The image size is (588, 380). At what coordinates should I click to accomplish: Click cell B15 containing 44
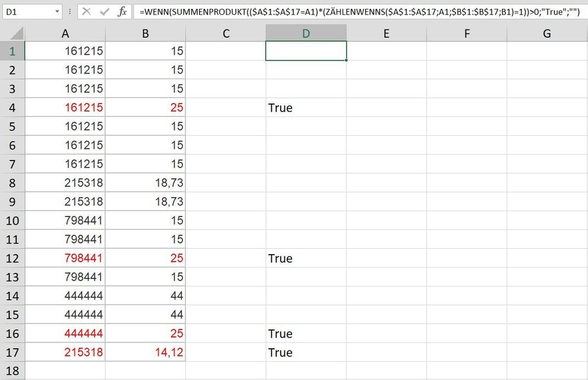click(x=145, y=315)
